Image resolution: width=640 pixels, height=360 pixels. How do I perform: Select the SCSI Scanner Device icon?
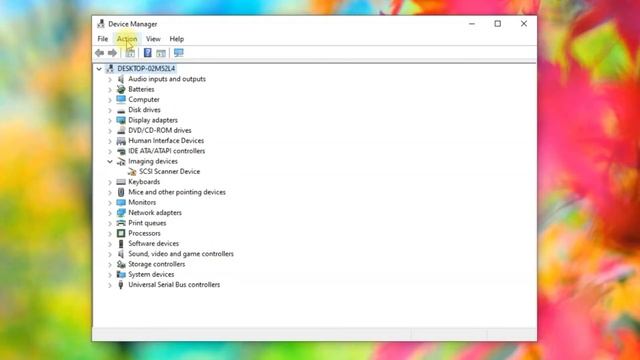pyautogui.click(x=132, y=172)
